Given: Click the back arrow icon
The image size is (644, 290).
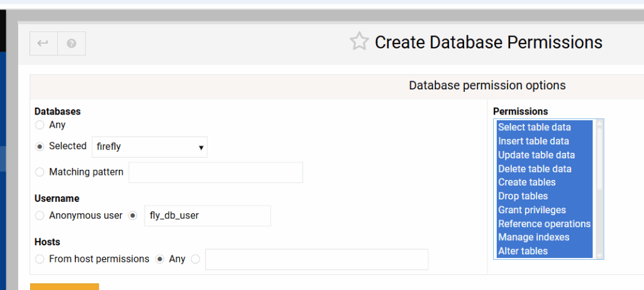Looking at the screenshot, I should [x=43, y=43].
